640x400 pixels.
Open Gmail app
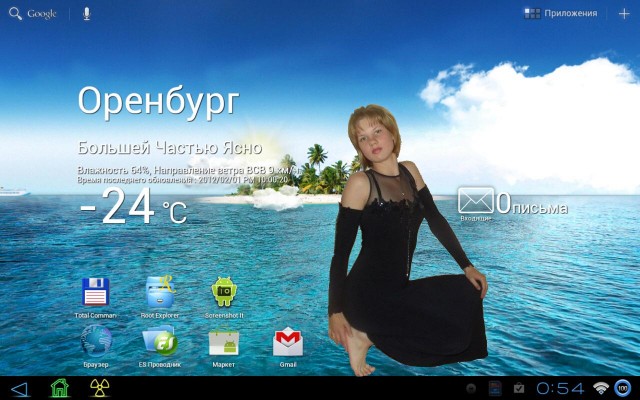(288, 343)
